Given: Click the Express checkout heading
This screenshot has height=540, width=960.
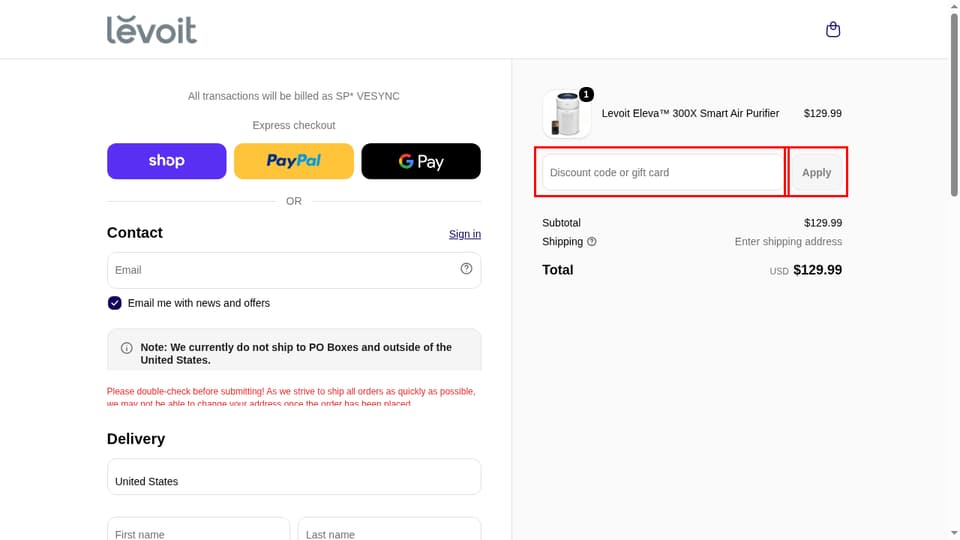Looking at the screenshot, I should click(x=294, y=125).
